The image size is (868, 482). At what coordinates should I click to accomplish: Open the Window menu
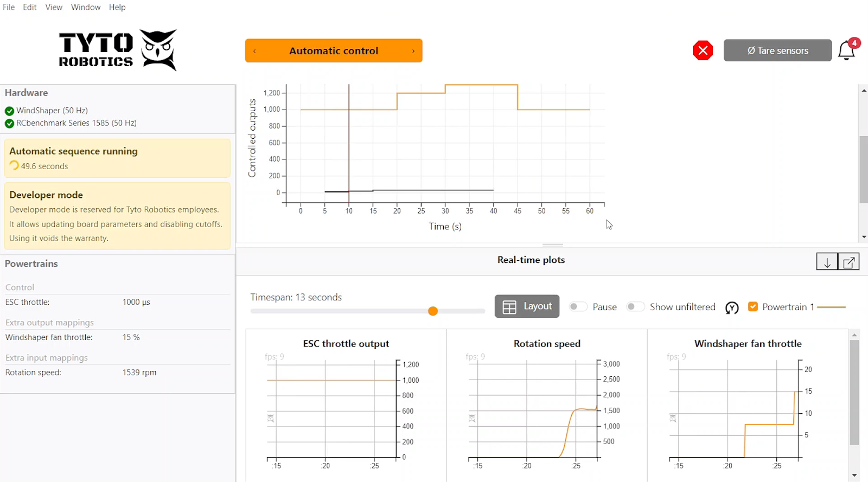[86, 7]
